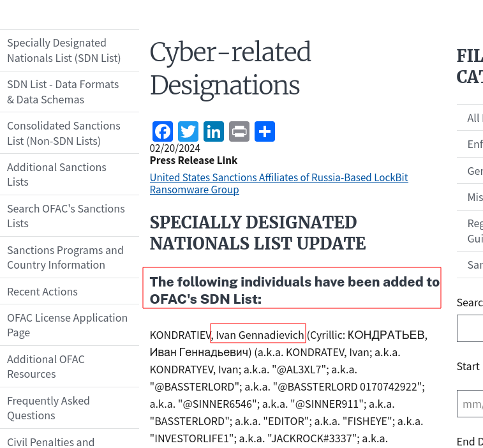Print page using printer icon

pos(239,131)
